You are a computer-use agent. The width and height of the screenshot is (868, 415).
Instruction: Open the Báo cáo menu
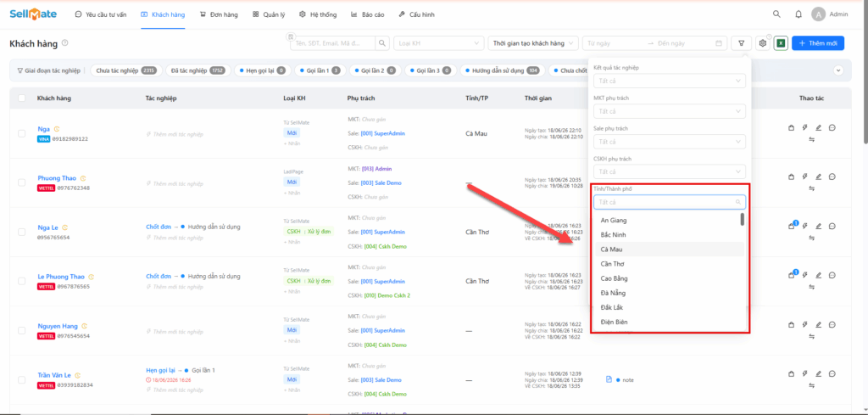tap(368, 15)
